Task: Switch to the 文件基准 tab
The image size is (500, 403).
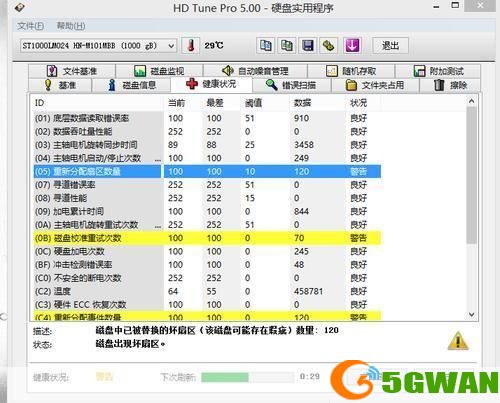Action: pyautogui.click(x=72, y=71)
